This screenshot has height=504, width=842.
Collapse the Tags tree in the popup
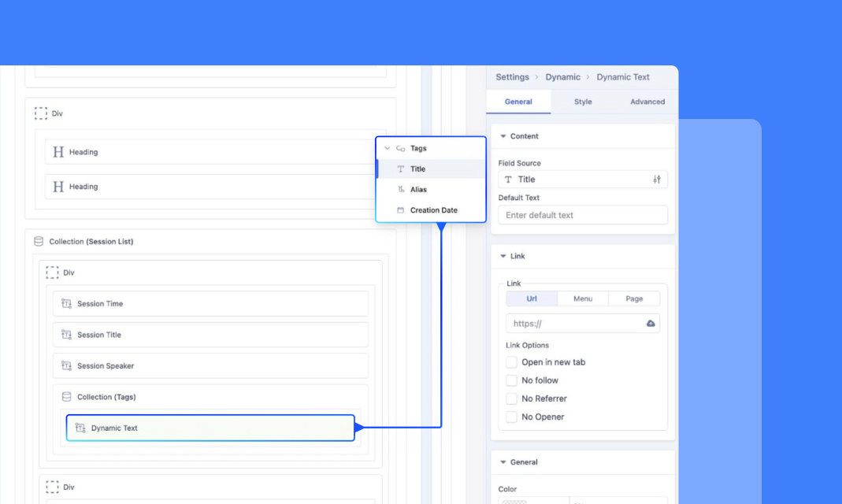coord(387,148)
